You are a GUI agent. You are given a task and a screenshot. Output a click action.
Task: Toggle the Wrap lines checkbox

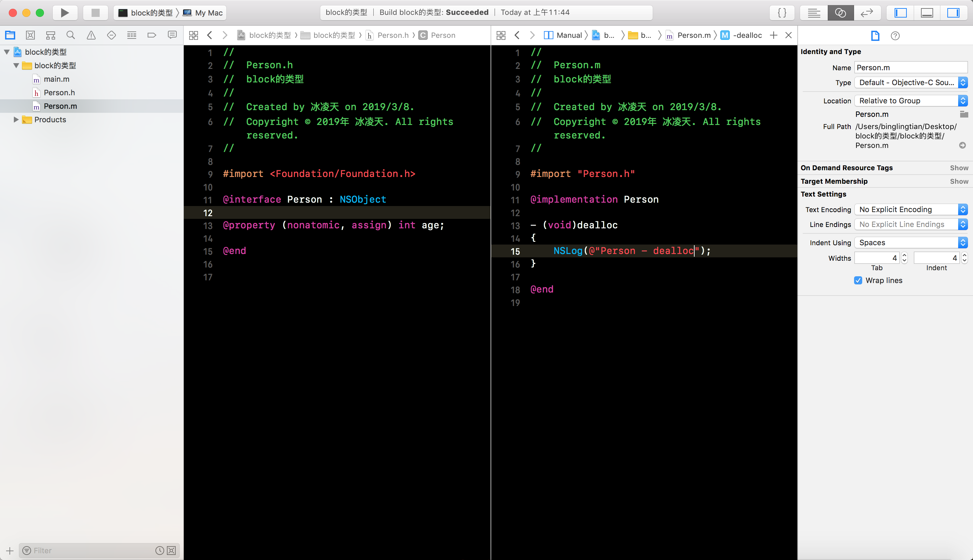pos(858,280)
